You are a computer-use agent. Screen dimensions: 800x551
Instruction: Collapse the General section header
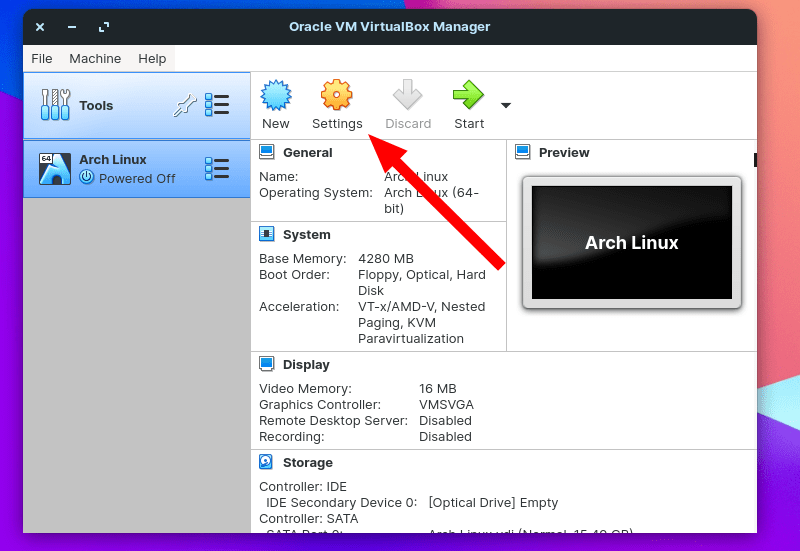pyautogui.click(x=307, y=153)
